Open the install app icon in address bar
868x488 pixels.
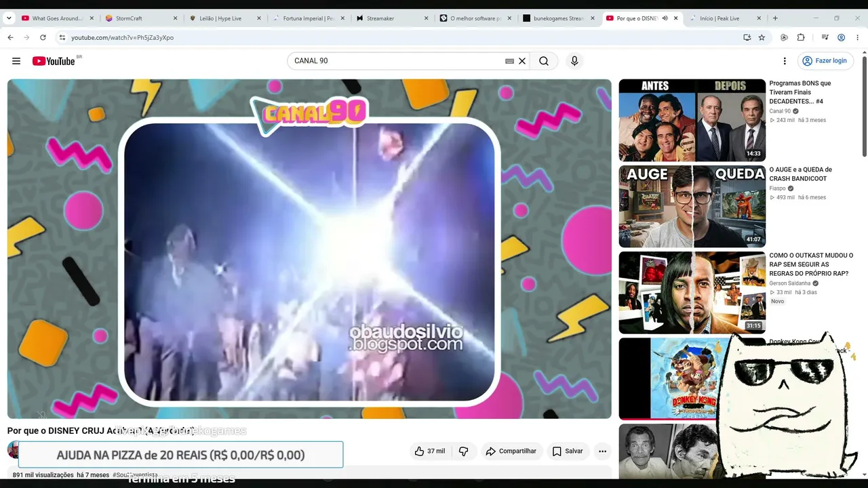tap(747, 37)
